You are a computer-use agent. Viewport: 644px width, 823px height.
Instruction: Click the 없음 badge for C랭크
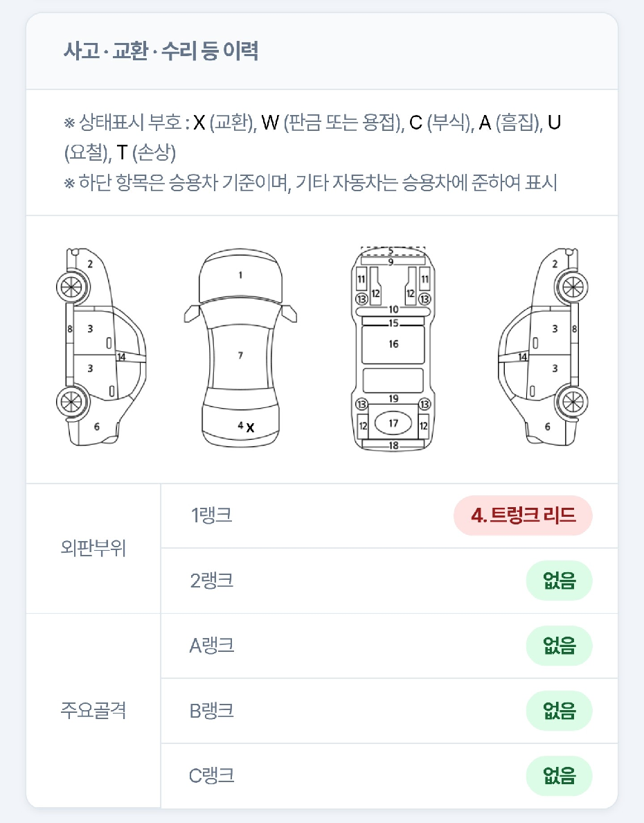pos(559,776)
